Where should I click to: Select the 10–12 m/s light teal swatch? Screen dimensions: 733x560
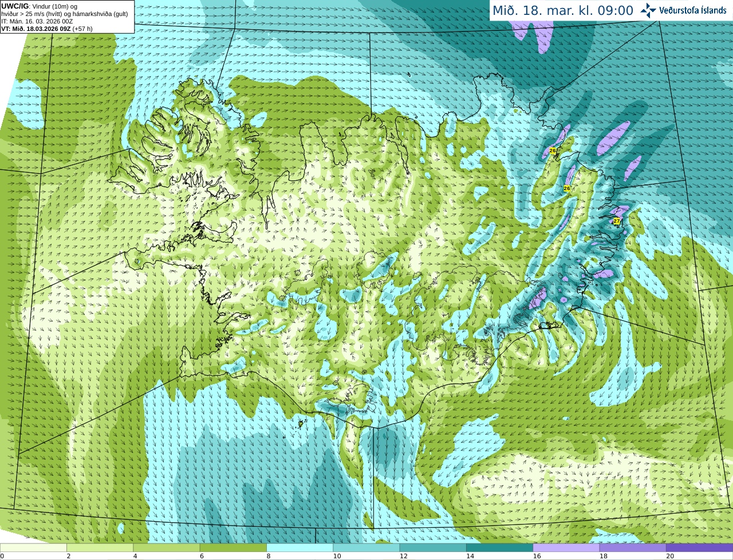[x=366, y=547]
